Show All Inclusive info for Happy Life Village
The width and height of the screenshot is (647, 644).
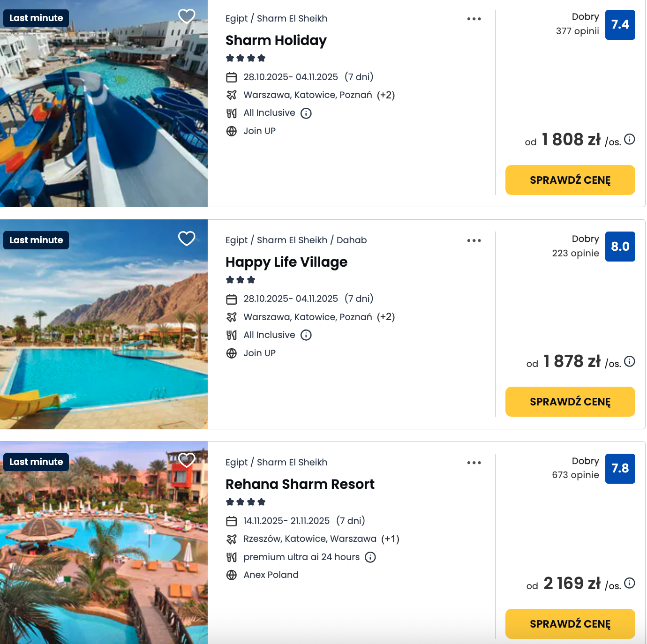click(x=306, y=335)
